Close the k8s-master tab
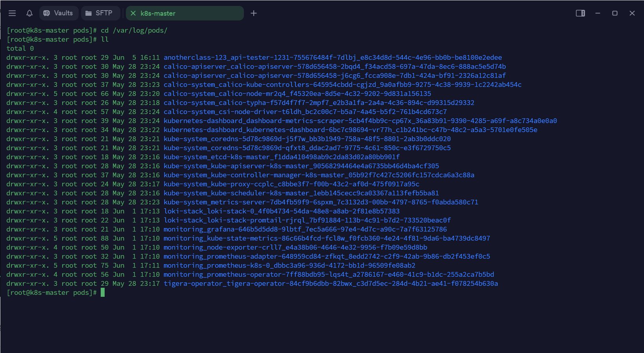The height and width of the screenshot is (353, 644). tap(133, 13)
